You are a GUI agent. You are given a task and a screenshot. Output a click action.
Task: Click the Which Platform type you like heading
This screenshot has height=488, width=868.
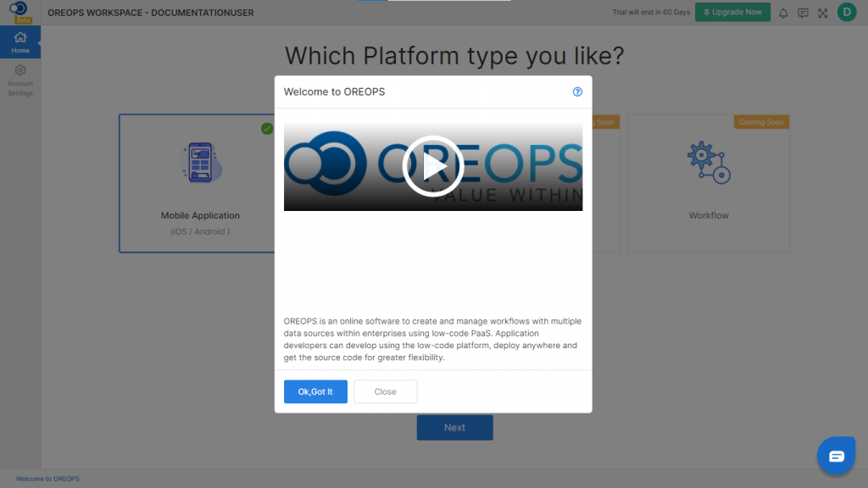454,56
